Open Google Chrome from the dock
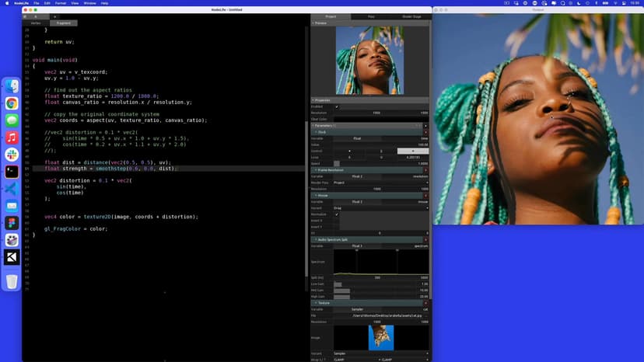Screen dimensions: 644x362 tap(12, 103)
